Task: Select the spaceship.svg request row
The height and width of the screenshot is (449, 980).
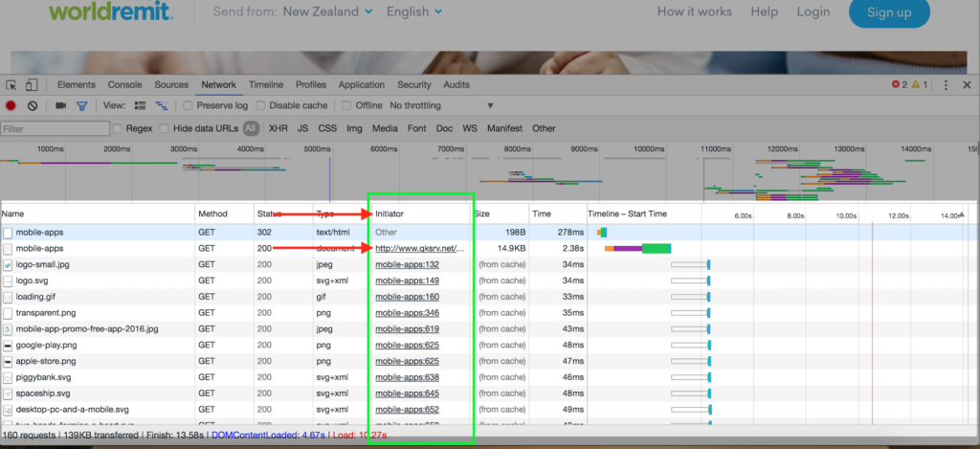Action: tap(490, 394)
